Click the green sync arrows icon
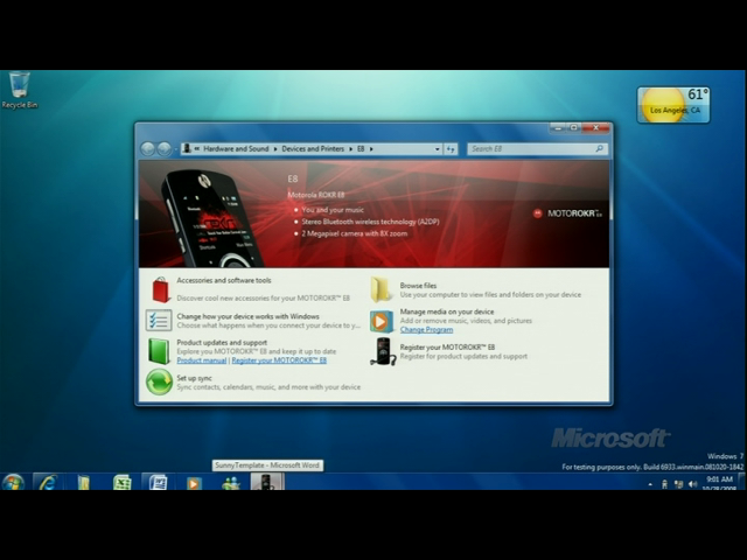This screenshot has width=747, height=560. point(159,382)
